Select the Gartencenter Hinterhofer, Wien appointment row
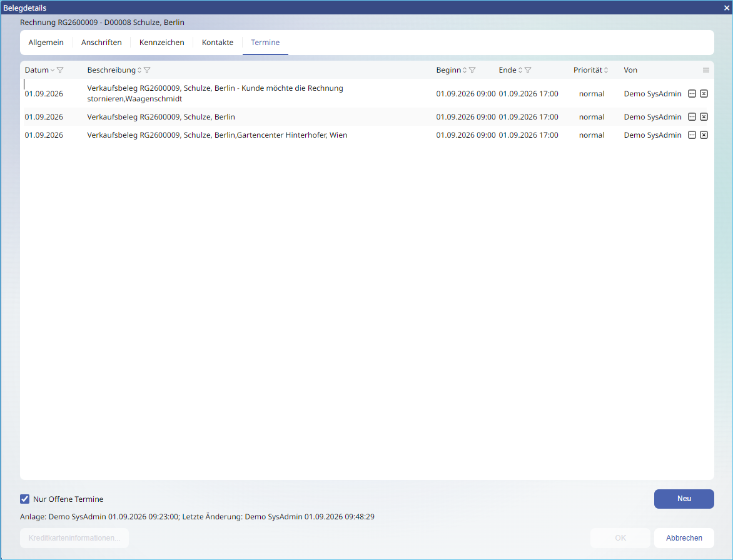 click(367, 135)
